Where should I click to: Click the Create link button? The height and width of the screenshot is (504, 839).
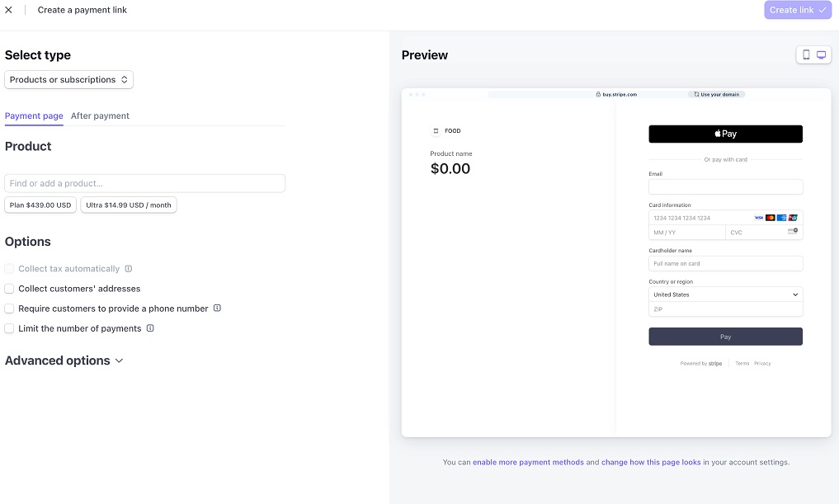797,10
